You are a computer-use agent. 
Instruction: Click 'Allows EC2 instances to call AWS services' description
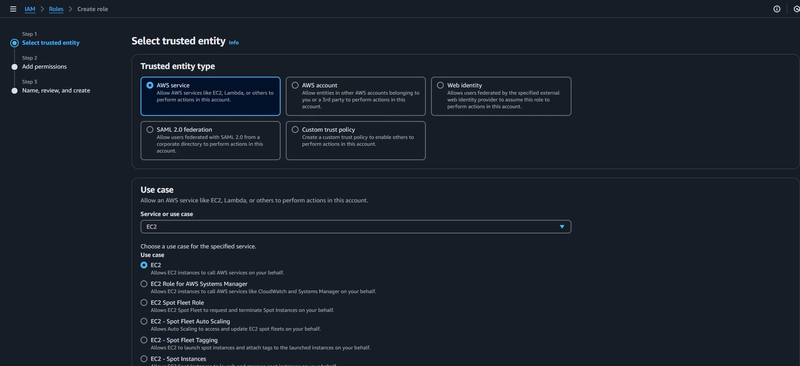[217, 273]
